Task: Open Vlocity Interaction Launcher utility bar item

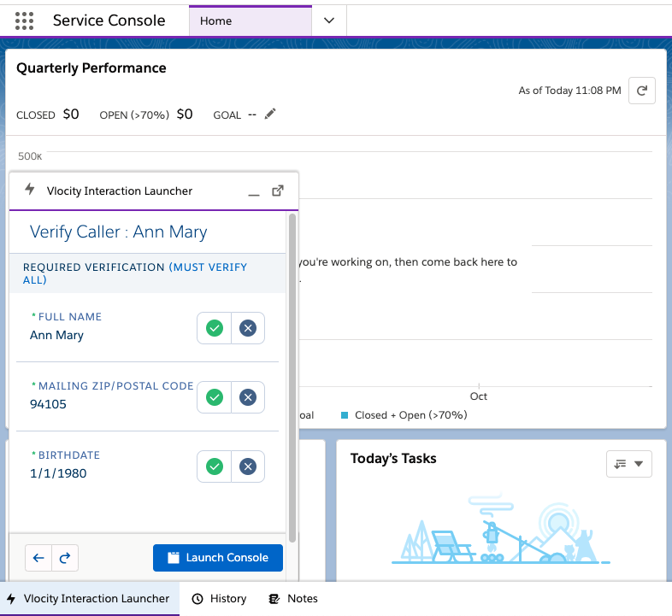Action: (x=90, y=598)
